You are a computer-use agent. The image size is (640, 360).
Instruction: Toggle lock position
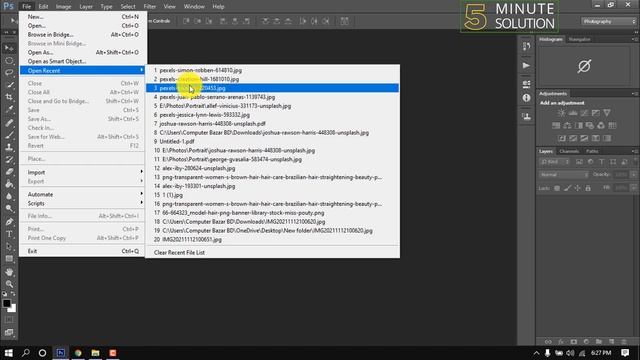pos(578,188)
